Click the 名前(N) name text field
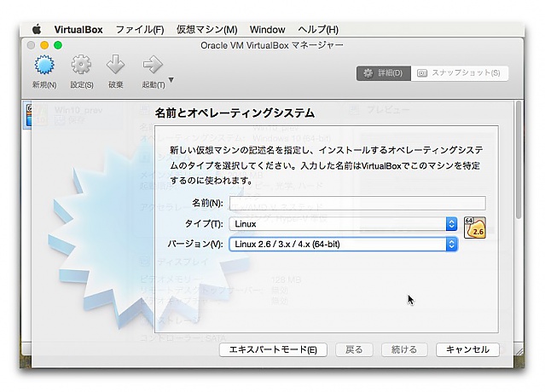 [357, 203]
